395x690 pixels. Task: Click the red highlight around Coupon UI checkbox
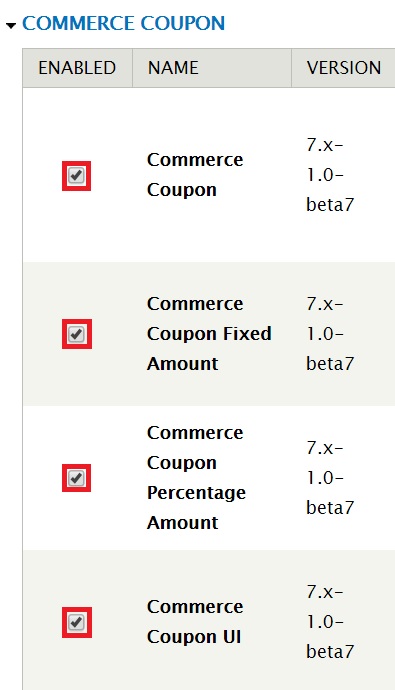tap(77, 622)
